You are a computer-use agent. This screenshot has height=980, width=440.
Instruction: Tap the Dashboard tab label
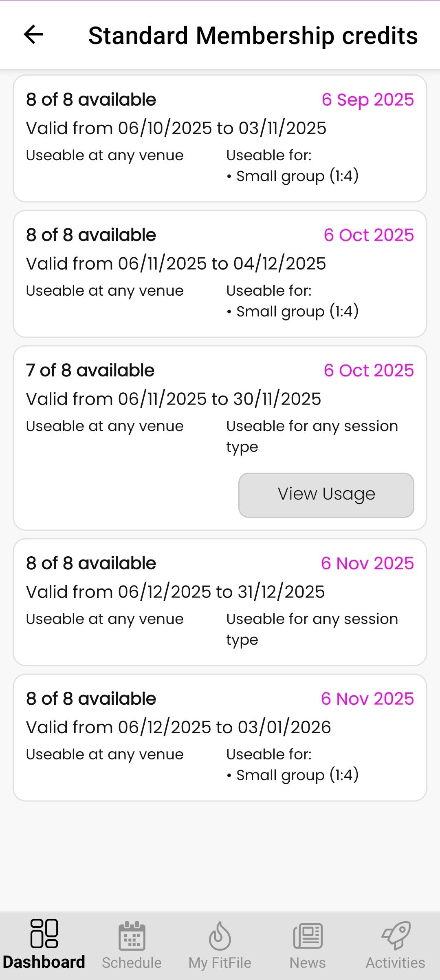click(x=44, y=962)
